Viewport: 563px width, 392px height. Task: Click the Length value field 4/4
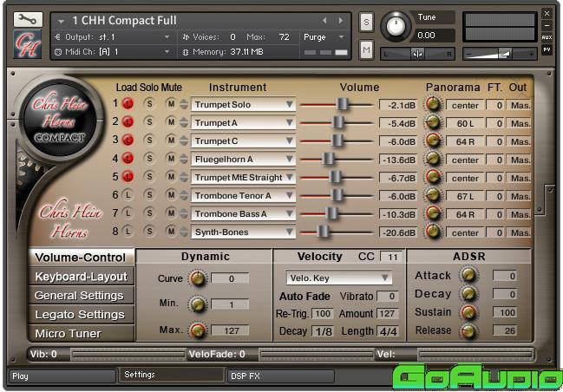pos(388,331)
